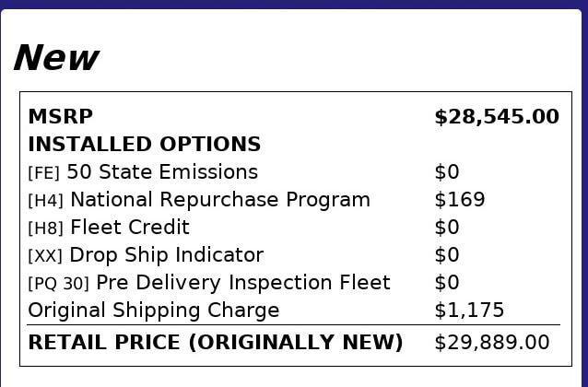
Task: Select the INSTALLED OPTIONS header
Action: click(x=144, y=145)
